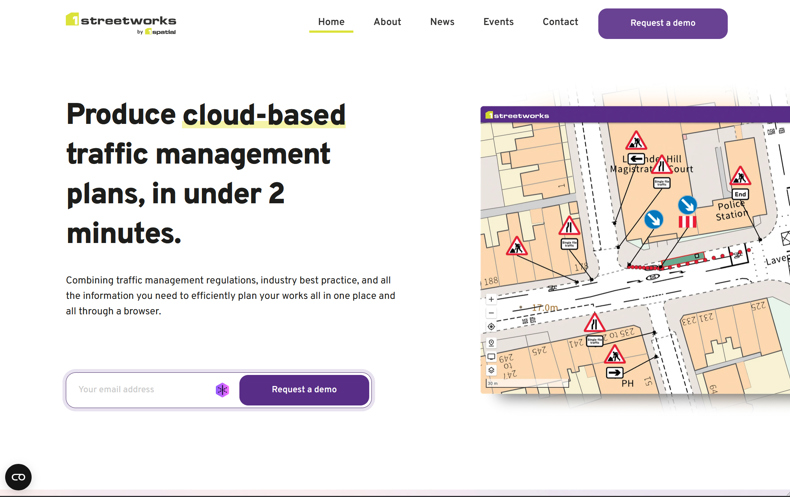Open the Contact page
The height and width of the screenshot is (497, 790).
coord(560,22)
